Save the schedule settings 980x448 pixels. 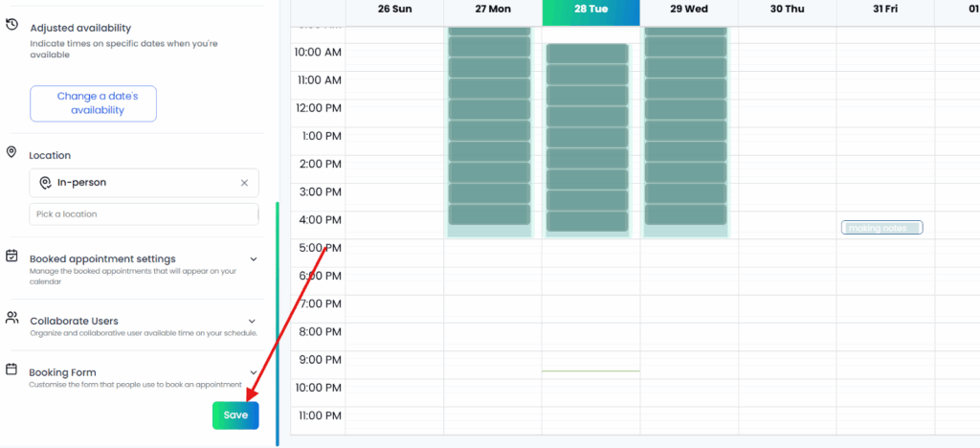click(235, 415)
